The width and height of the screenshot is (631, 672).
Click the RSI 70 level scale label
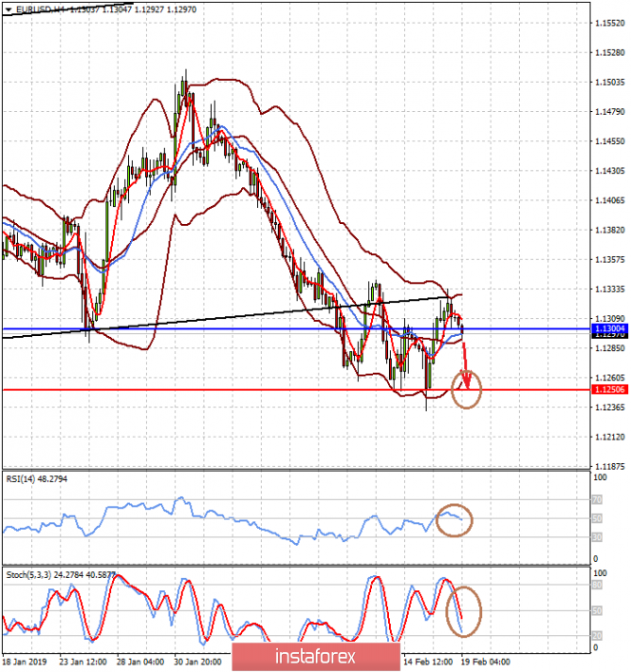tap(599, 498)
